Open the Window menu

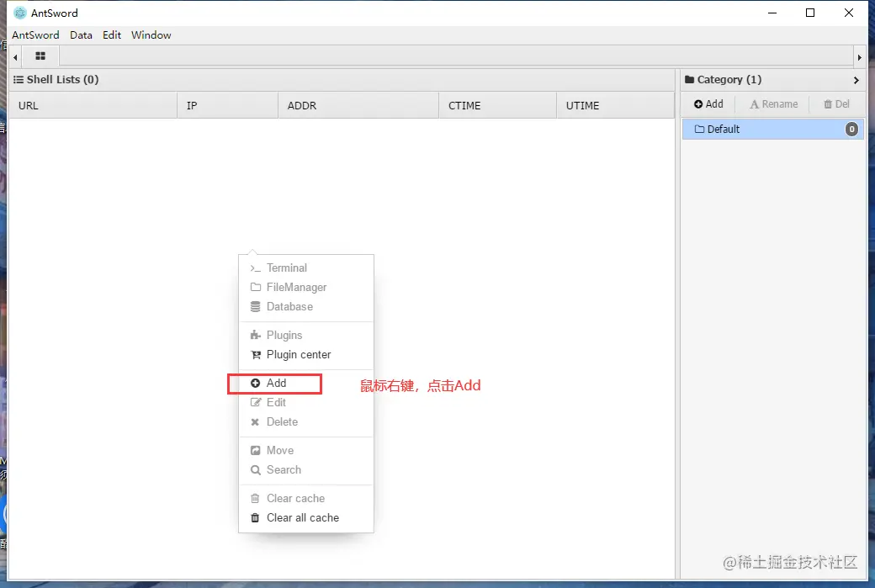(x=151, y=34)
